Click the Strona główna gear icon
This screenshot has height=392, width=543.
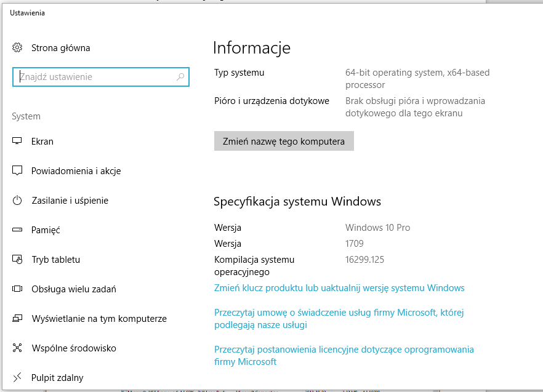click(18, 48)
